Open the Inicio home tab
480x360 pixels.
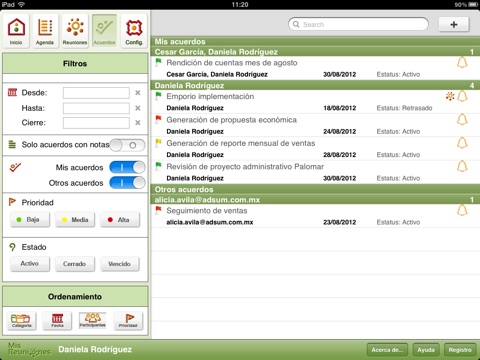point(16,31)
